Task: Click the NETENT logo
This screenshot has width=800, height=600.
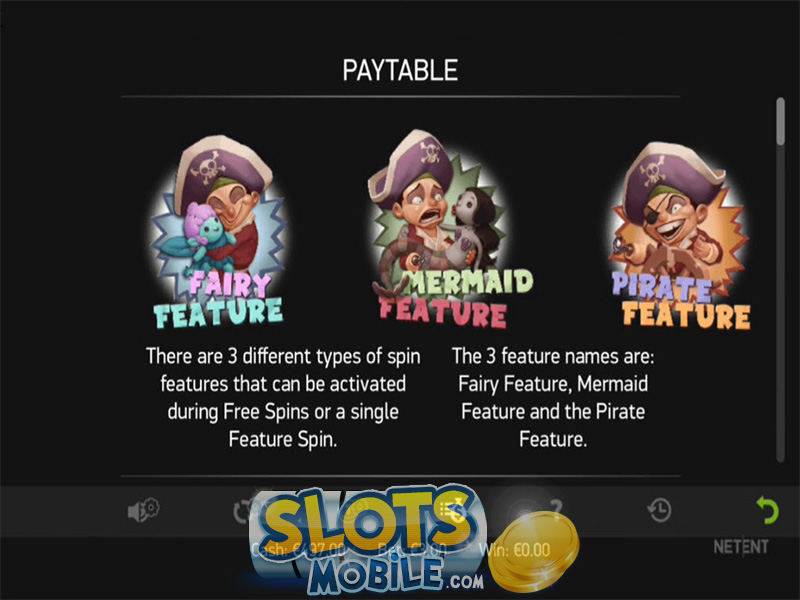Action: [741, 547]
